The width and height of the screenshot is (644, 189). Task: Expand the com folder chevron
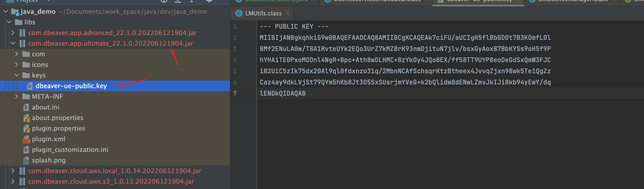click(x=16, y=54)
